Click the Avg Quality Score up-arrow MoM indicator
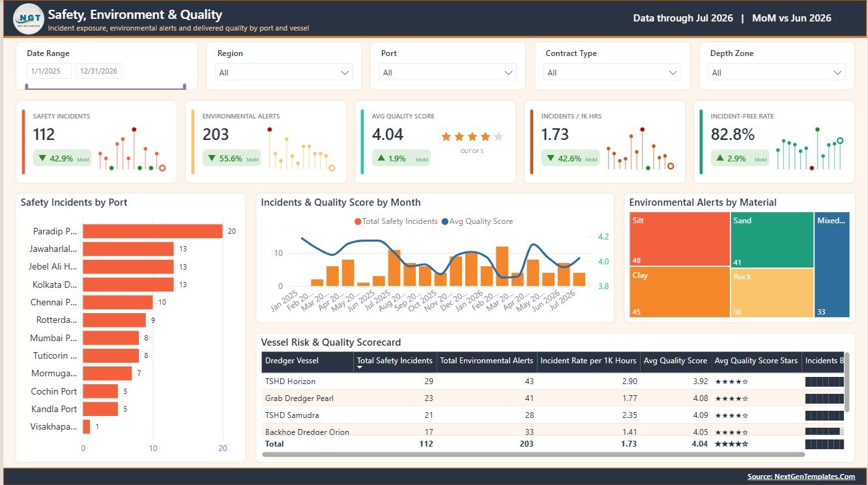 tap(381, 158)
